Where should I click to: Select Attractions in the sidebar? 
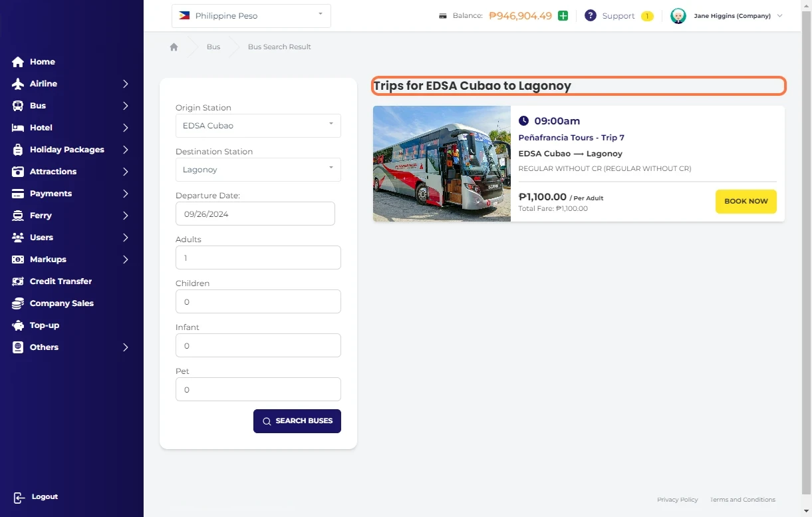click(53, 172)
